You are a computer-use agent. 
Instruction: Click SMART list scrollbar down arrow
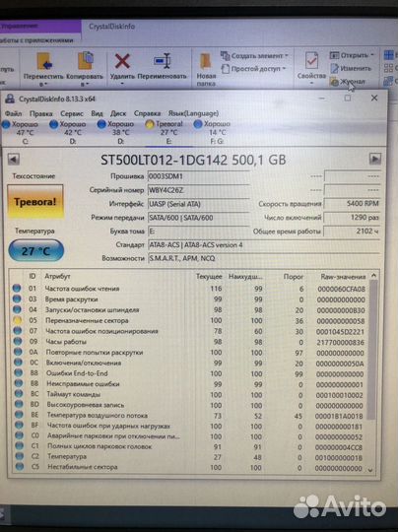(x=370, y=470)
